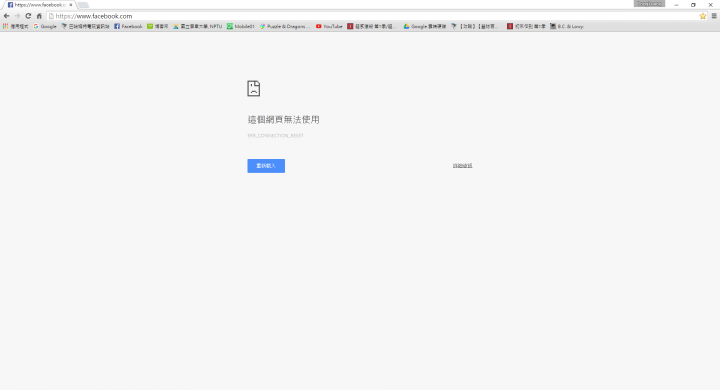The image size is (720, 390).
Task: Open the red-icon bookmark right of YouTube
Action: pyautogui.click(x=371, y=27)
